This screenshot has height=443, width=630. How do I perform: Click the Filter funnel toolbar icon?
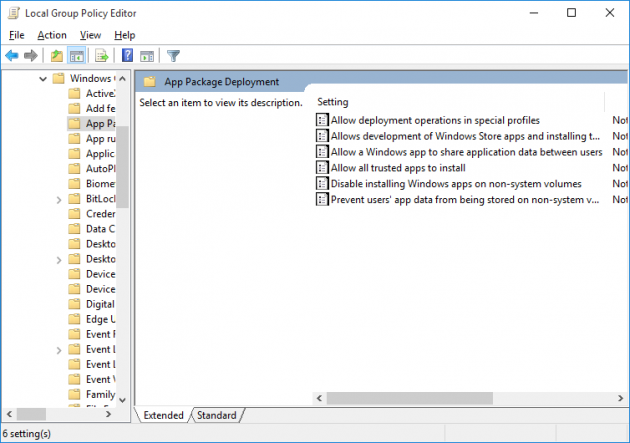[174, 55]
